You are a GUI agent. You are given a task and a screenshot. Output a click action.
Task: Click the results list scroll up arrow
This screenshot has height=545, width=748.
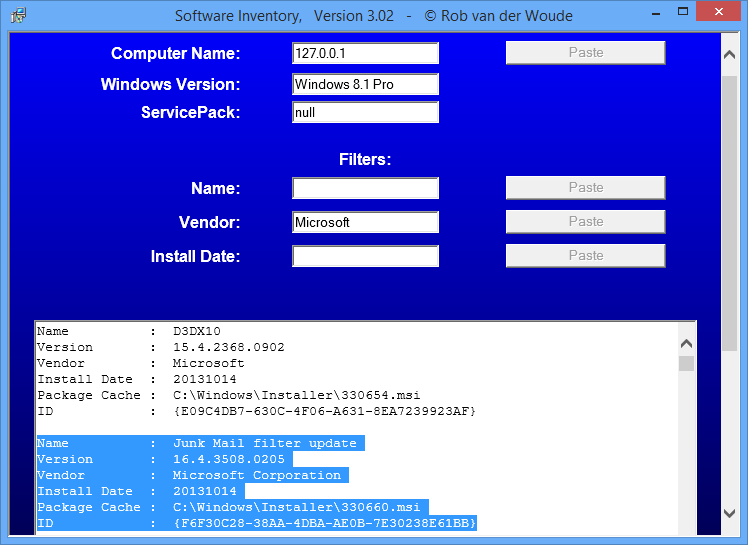[x=686, y=343]
